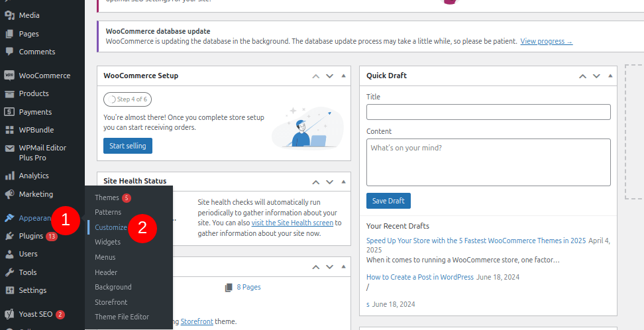Click the Tools wrench icon
This screenshot has height=330, width=644.
click(9, 272)
